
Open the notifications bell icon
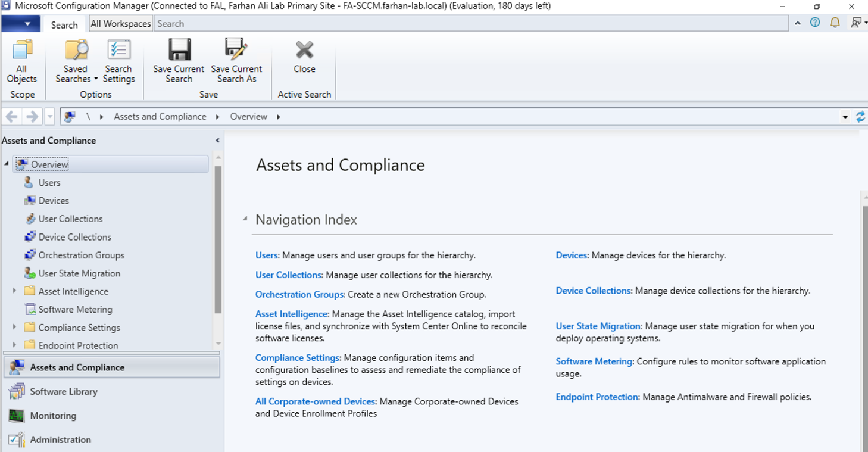tap(835, 23)
